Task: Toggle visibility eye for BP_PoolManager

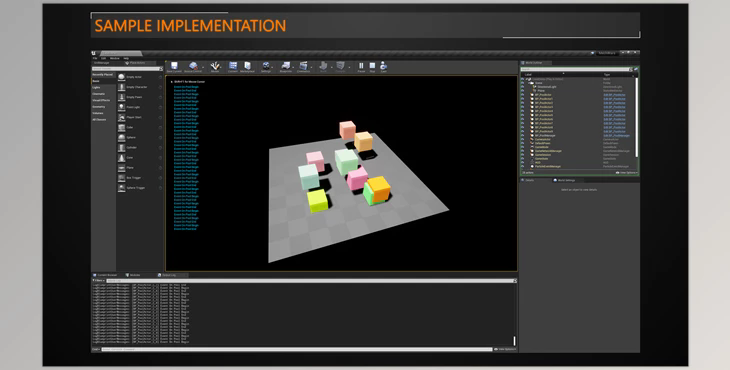Action: click(522, 135)
